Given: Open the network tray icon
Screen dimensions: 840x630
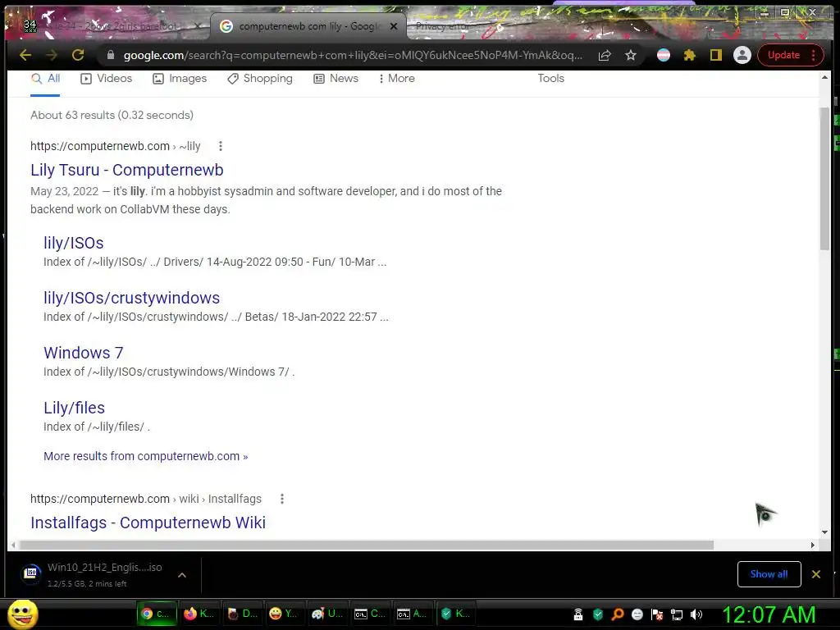Looking at the screenshot, I should [677, 614].
